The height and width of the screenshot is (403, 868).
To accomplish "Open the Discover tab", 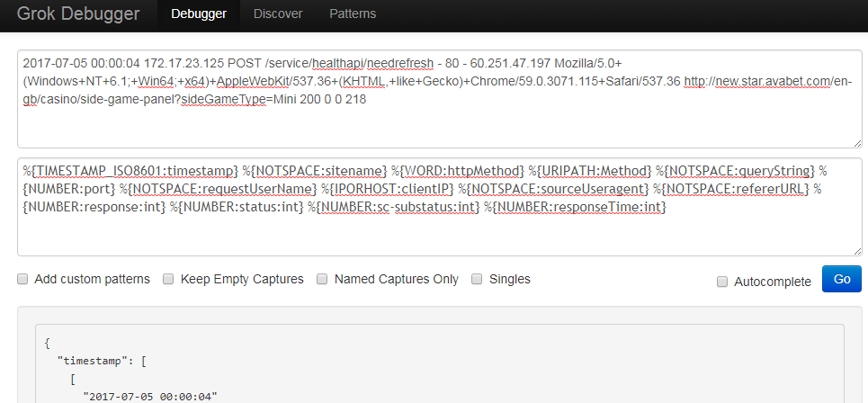I will pyautogui.click(x=278, y=14).
